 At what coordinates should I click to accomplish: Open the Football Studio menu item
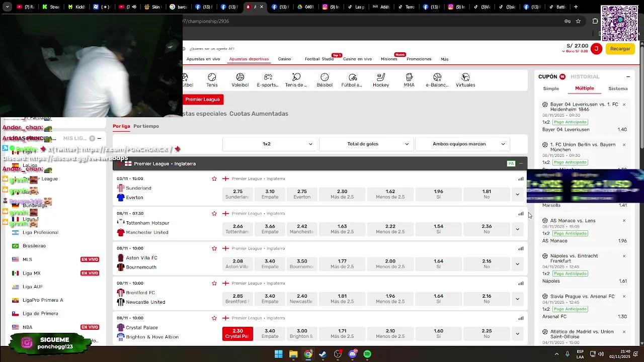pyautogui.click(x=319, y=59)
